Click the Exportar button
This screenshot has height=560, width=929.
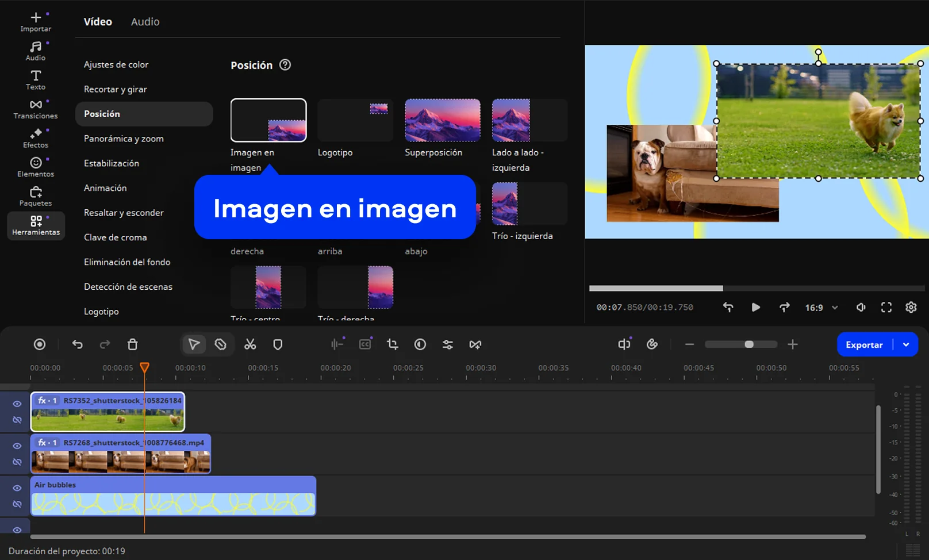[x=864, y=345]
